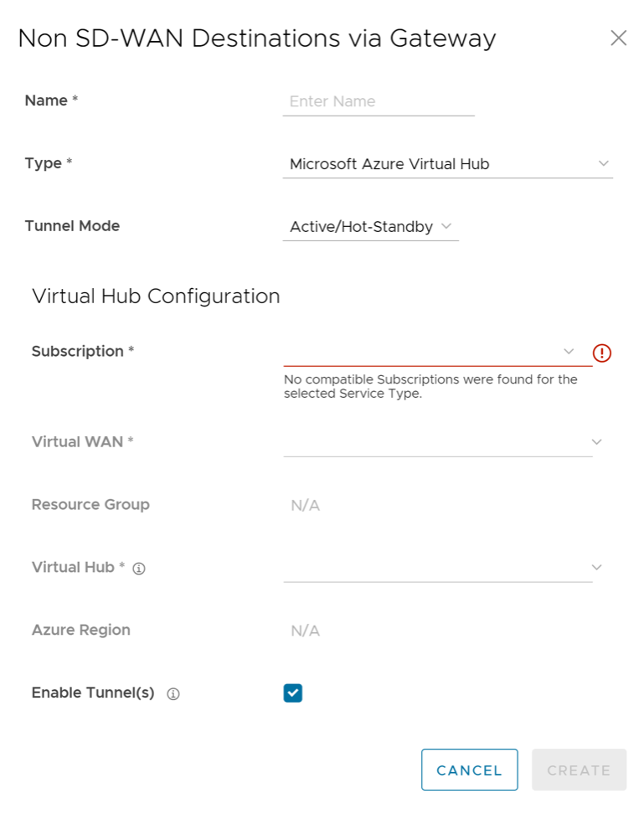Click the no compatible Subscriptions error message

pyautogui.click(x=430, y=387)
